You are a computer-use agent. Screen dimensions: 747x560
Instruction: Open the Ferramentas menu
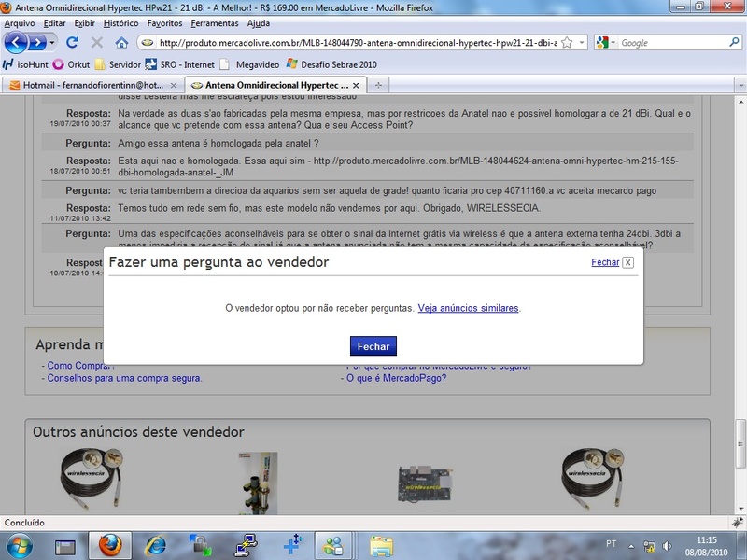(x=215, y=23)
